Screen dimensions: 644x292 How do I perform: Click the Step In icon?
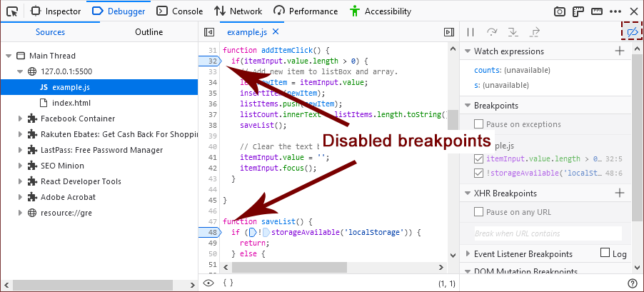513,32
